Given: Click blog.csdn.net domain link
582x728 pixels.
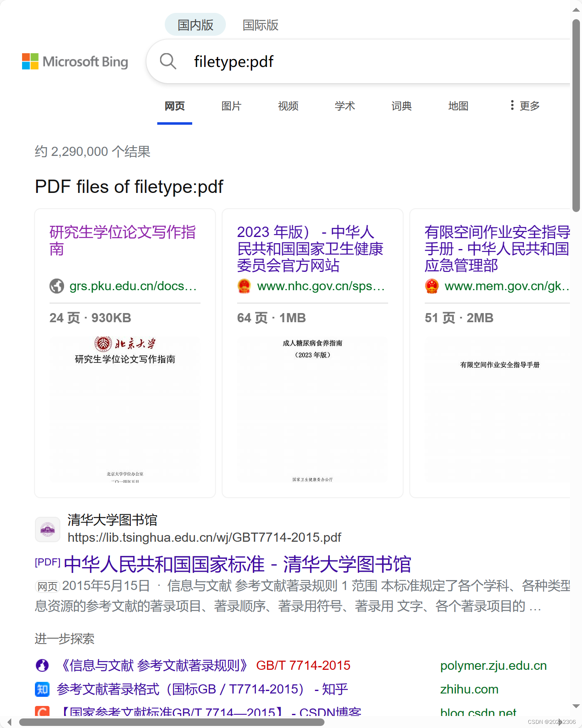Looking at the screenshot, I should 478,712.
